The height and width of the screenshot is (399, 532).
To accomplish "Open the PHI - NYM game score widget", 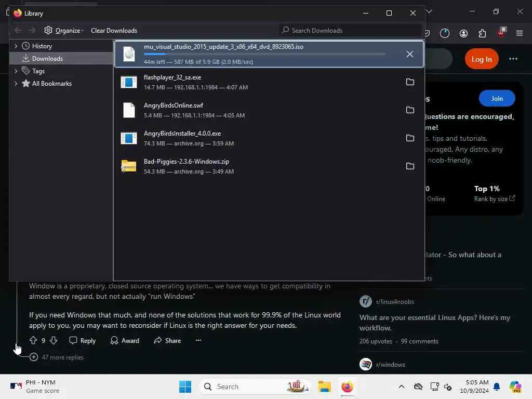I will pyautogui.click(x=35, y=387).
